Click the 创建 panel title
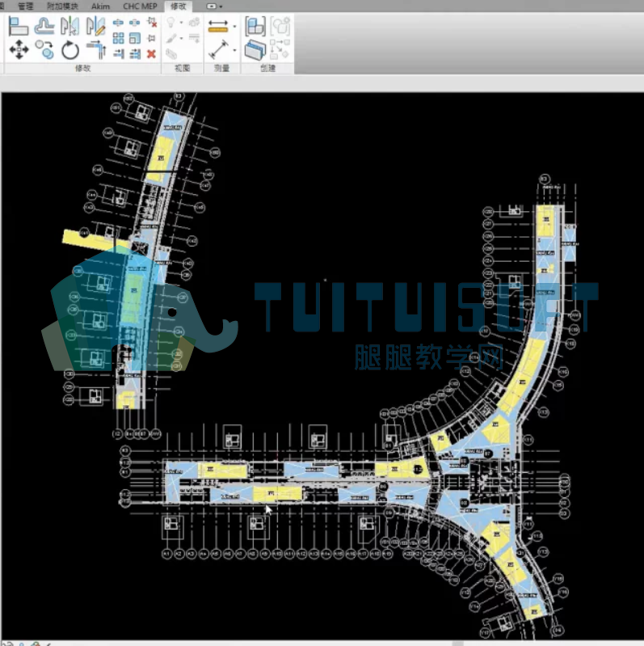The image size is (644, 646). (267, 68)
